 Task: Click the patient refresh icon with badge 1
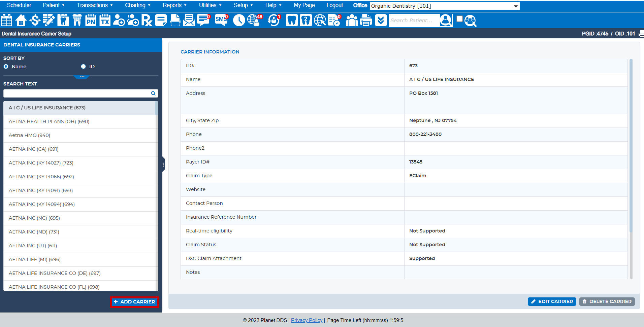click(274, 21)
